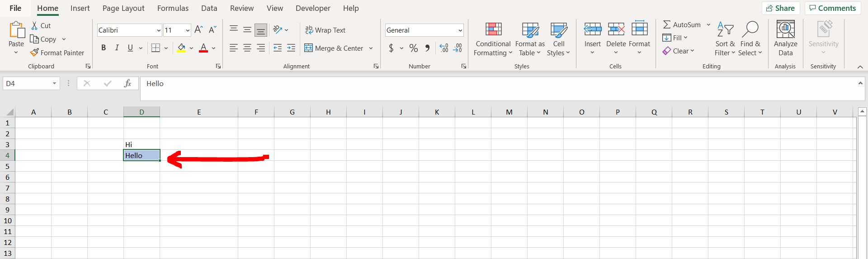Click the Share button
Image resolution: width=868 pixels, height=259 pixels.
[781, 8]
